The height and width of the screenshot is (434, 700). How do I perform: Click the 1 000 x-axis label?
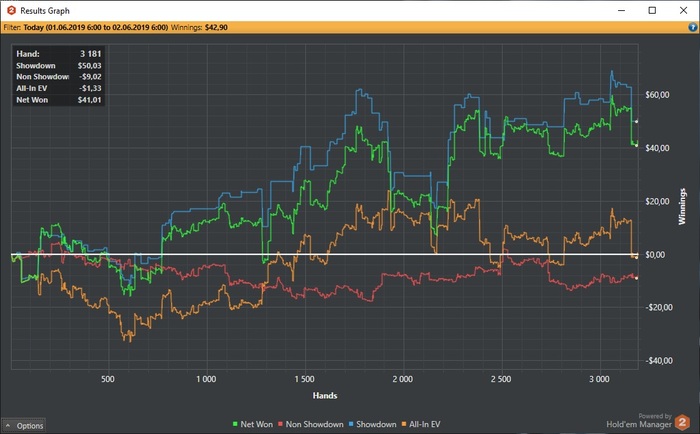point(206,379)
